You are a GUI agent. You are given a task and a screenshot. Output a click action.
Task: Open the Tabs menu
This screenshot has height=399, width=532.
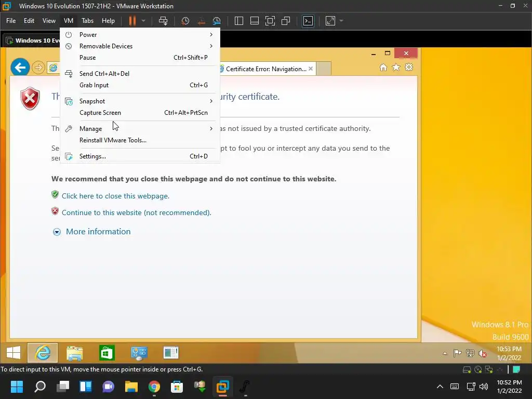pos(87,21)
